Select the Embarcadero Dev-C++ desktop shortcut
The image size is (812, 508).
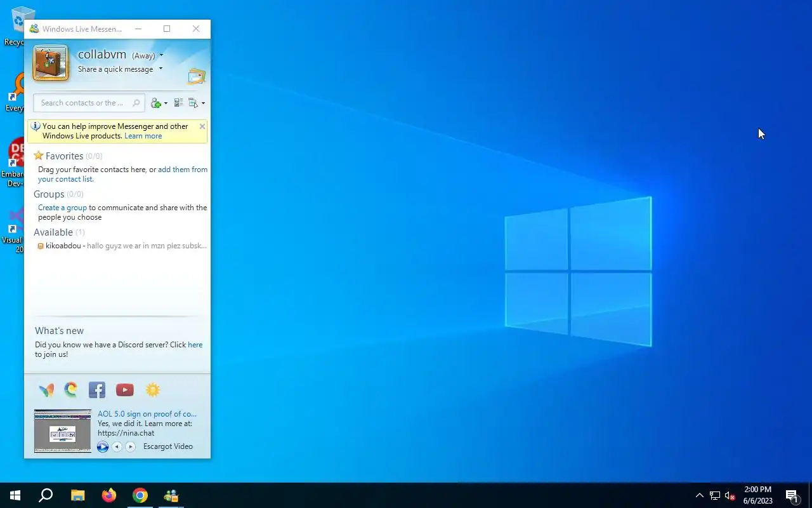pyautogui.click(x=13, y=163)
